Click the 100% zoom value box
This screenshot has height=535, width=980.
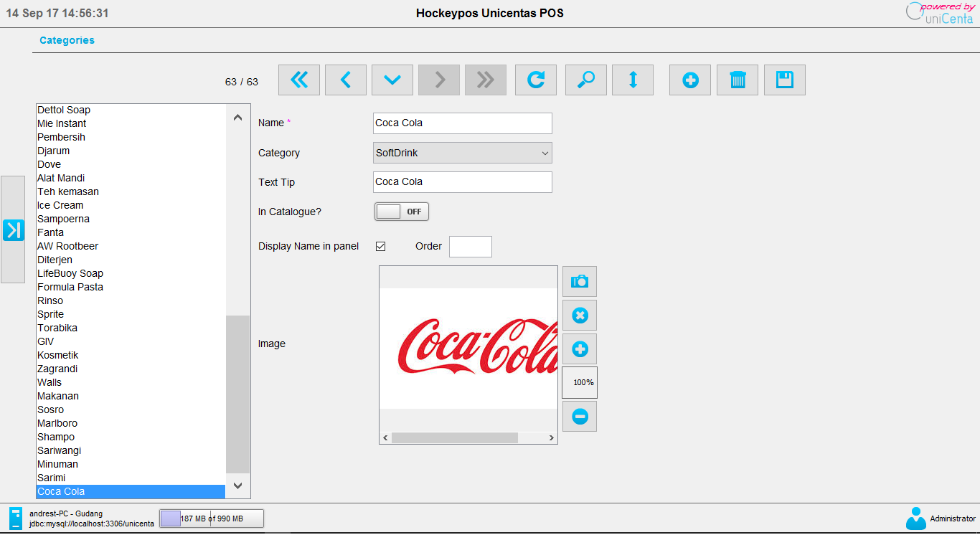pyautogui.click(x=580, y=382)
